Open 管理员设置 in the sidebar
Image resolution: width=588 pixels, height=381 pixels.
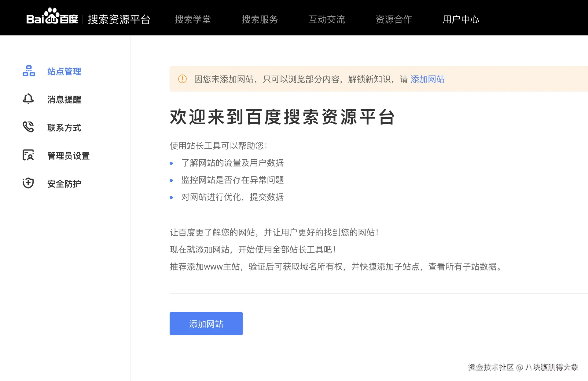tap(68, 156)
